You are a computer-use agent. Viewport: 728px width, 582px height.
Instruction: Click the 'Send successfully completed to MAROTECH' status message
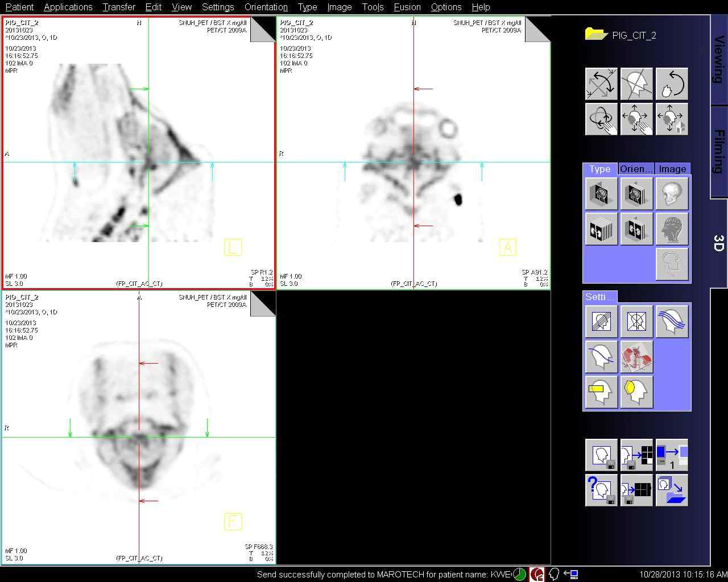[x=384, y=575]
